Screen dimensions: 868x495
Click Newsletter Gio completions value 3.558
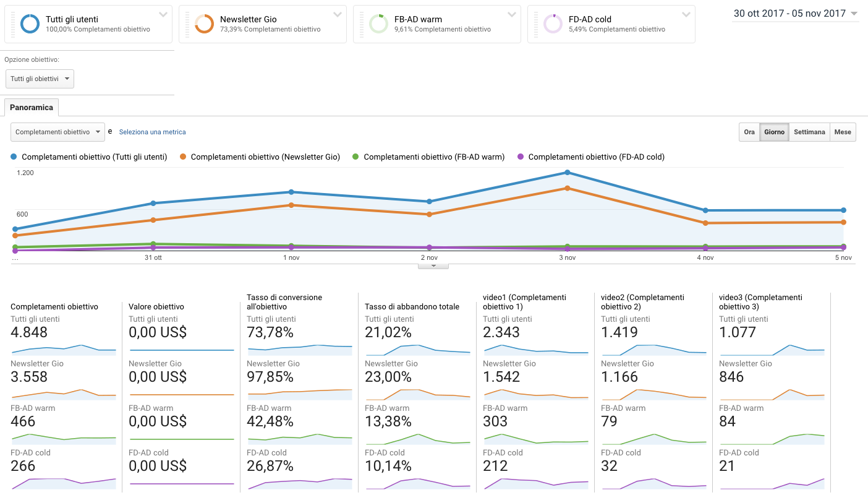(29, 377)
